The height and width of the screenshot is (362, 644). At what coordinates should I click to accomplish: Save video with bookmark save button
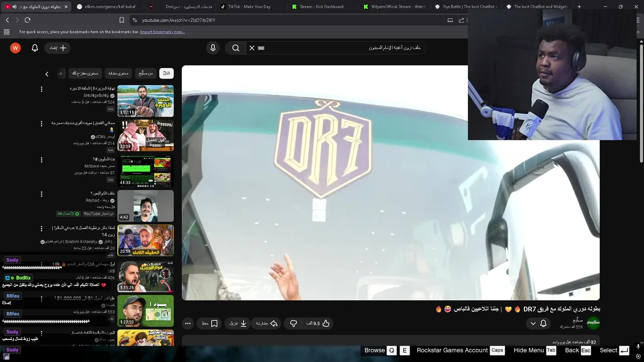[x=209, y=323]
